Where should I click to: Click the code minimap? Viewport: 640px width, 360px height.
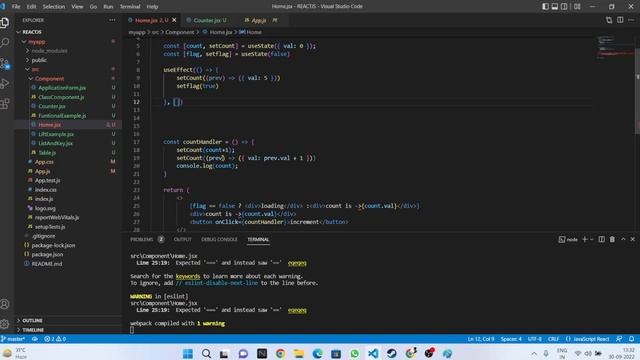coord(615,47)
